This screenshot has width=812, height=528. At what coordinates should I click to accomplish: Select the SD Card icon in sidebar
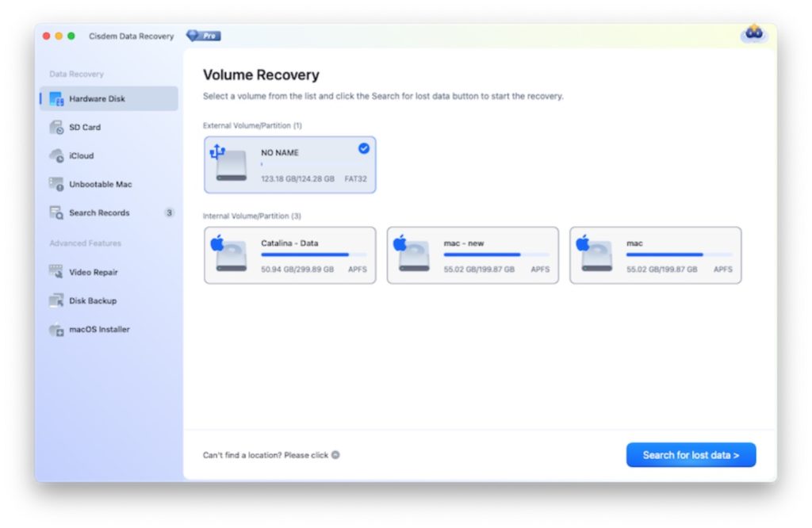56,128
